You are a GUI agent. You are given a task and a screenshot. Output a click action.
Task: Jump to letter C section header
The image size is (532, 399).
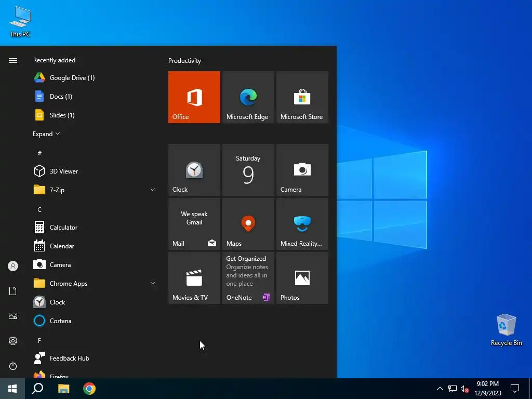point(39,210)
